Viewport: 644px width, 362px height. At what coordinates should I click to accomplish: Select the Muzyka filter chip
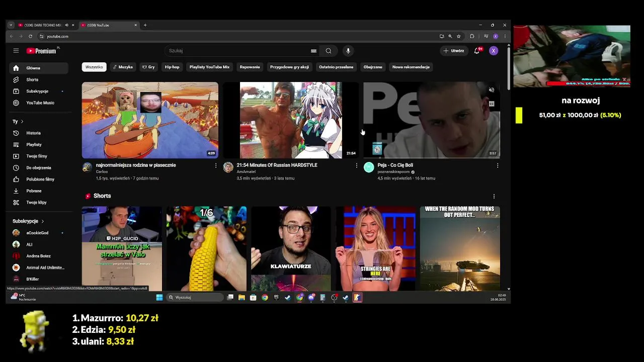tap(123, 67)
